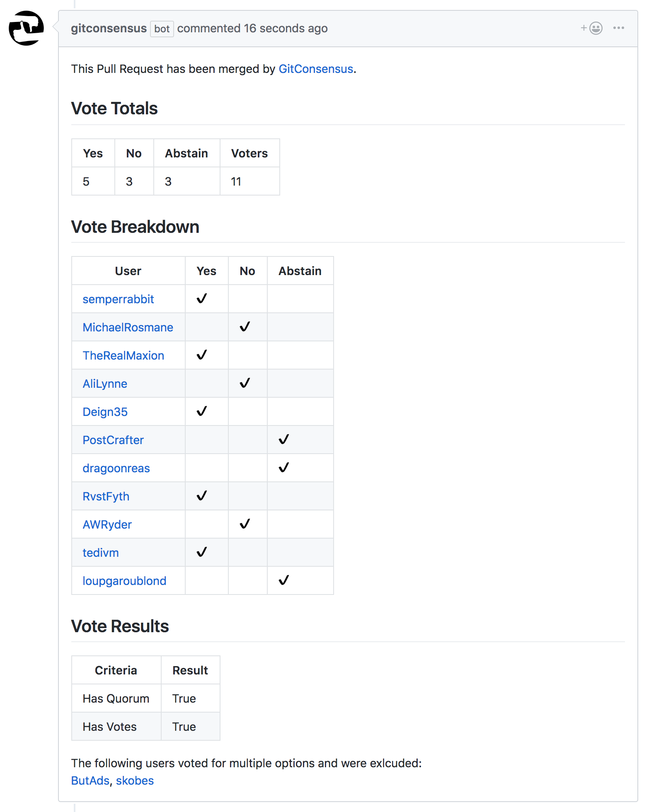Click the AliLynne username link
The height and width of the screenshot is (812, 649).
click(x=104, y=383)
